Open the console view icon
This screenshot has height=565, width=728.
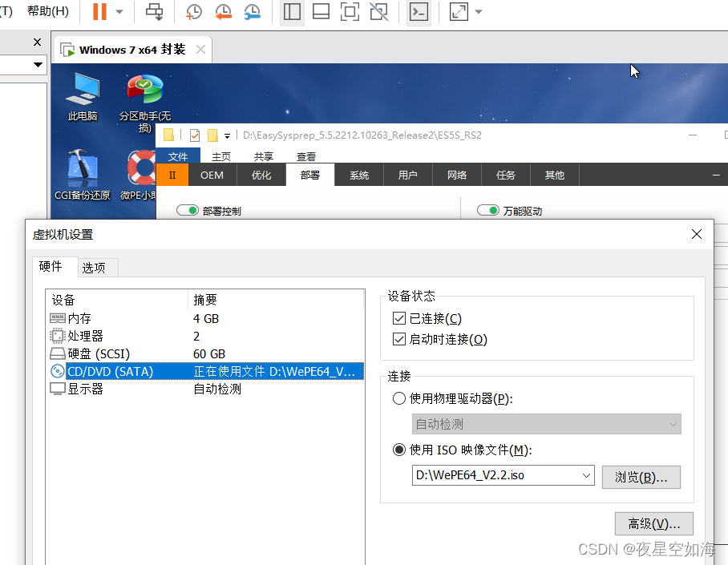pyautogui.click(x=419, y=11)
